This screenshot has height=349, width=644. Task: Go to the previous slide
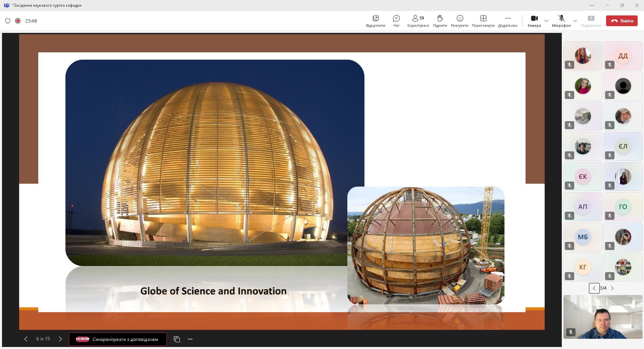[26, 339]
